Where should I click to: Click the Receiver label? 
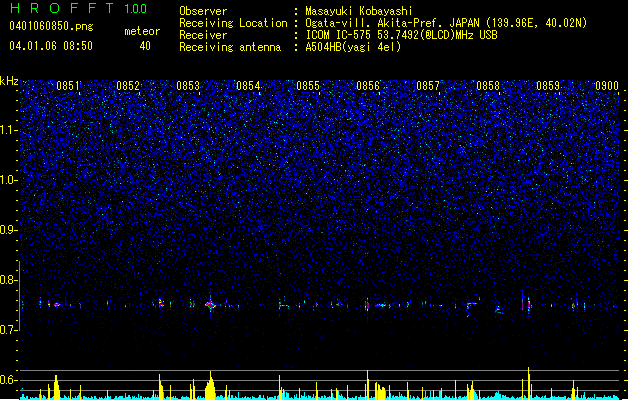point(203,35)
